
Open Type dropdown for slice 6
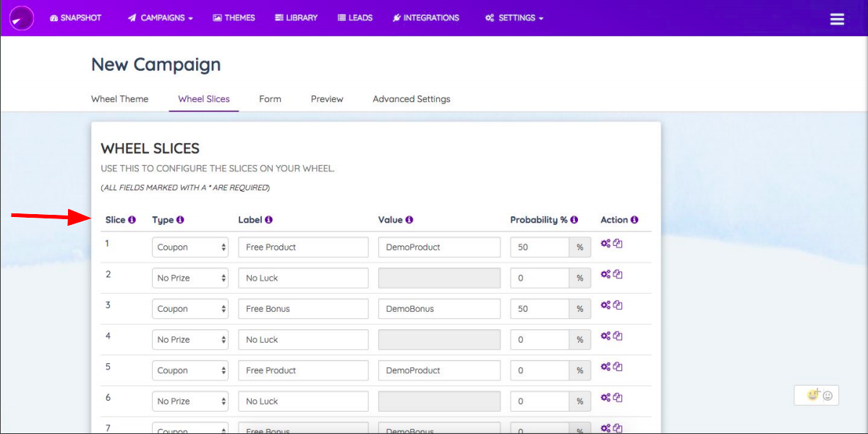click(190, 401)
